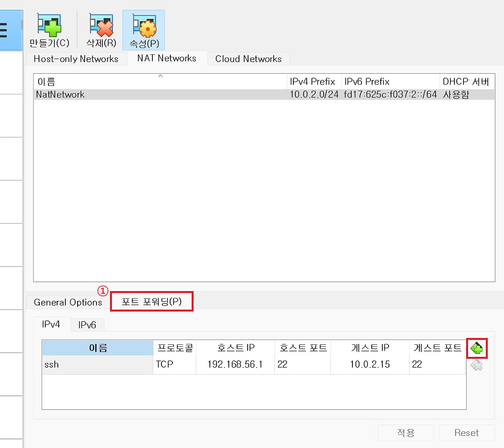This screenshot has width=504, height=448.
Task: Open 속성(P) network properties icon
Action: (x=144, y=30)
